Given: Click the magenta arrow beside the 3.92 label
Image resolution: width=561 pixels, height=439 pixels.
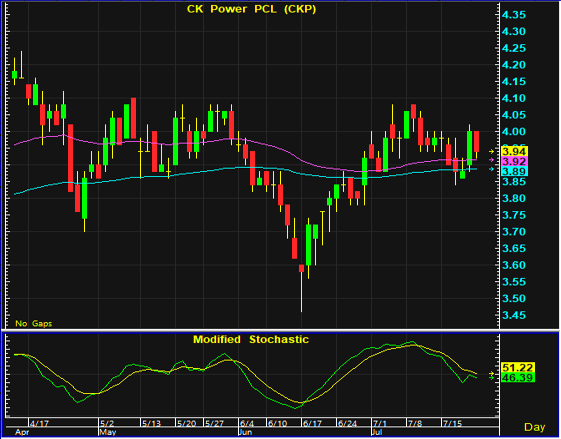Looking at the screenshot, I should coord(491,160).
